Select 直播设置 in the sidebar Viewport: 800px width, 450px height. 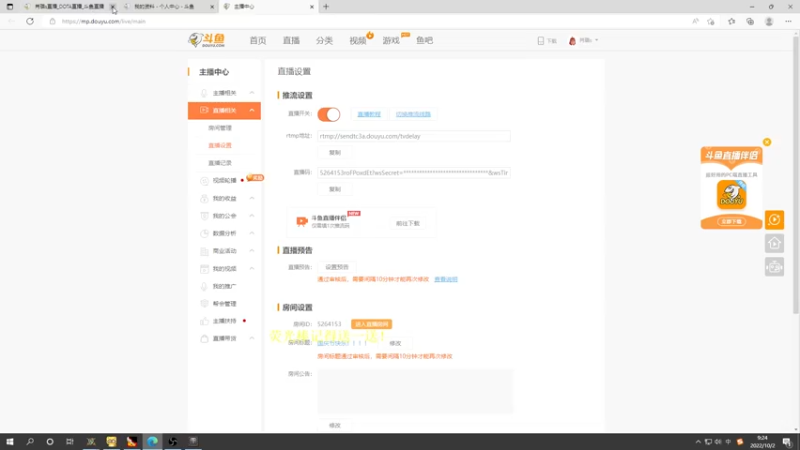(x=220, y=145)
